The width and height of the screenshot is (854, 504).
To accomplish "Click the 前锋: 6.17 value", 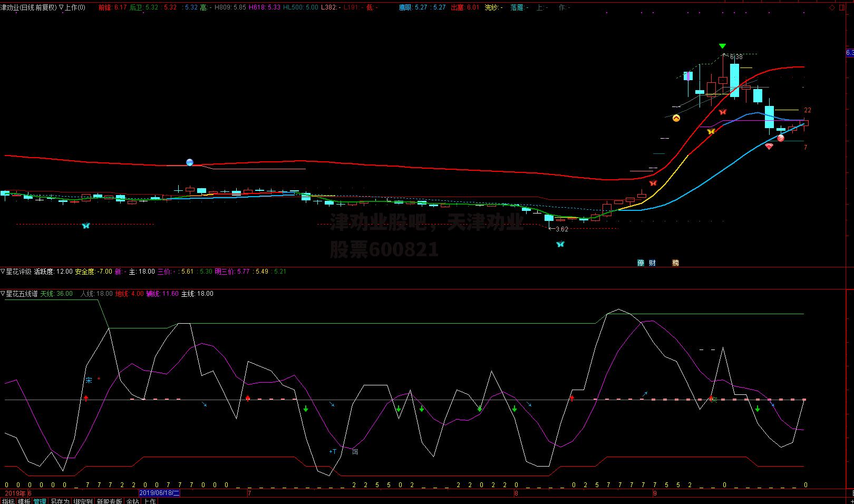I will 112,7.
